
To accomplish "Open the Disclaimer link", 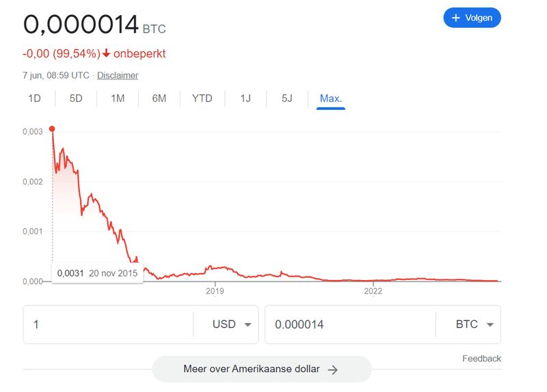I will [x=118, y=75].
